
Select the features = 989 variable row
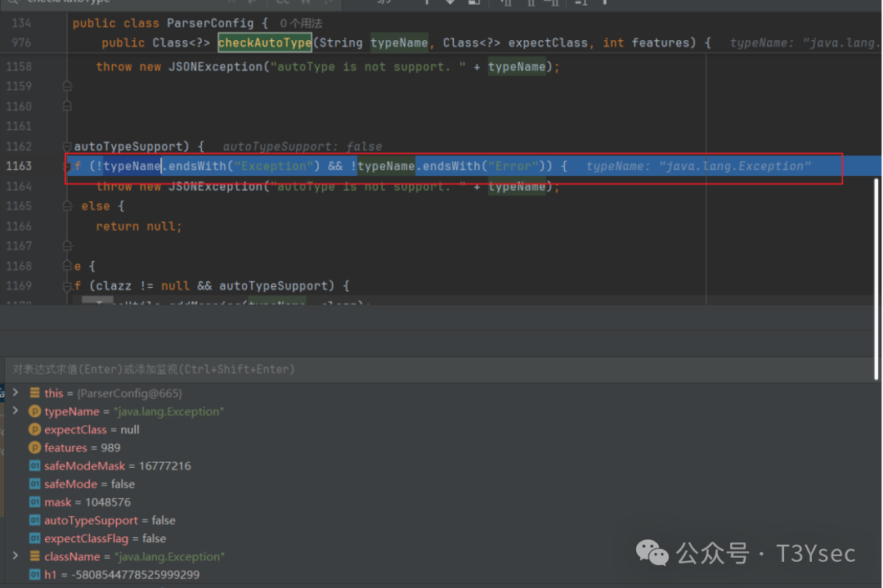tap(82, 447)
